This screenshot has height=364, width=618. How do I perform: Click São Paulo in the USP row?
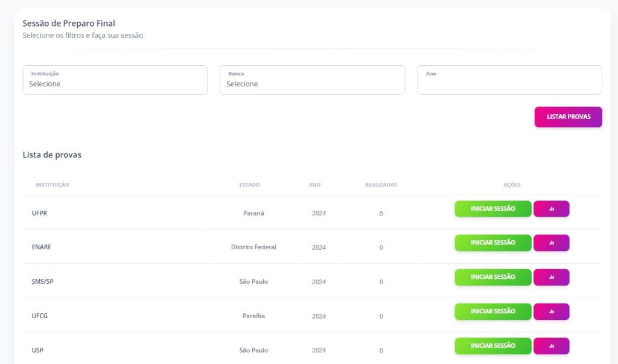pyautogui.click(x=253, y=350)
